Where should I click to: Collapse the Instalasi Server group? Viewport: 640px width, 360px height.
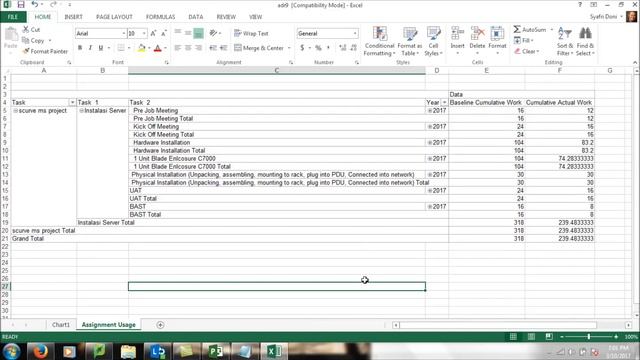(x=81, y=111)
